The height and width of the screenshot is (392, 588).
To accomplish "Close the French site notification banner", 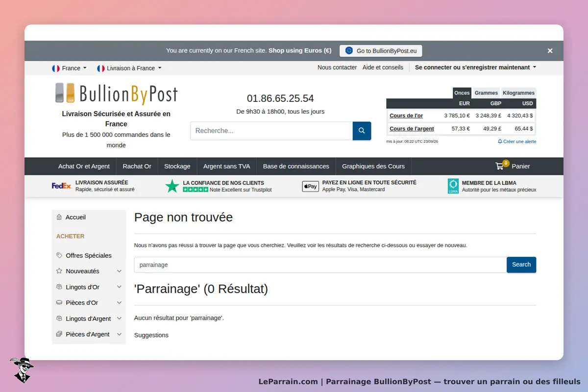I will pyautogui.click(x=550, y=50).
